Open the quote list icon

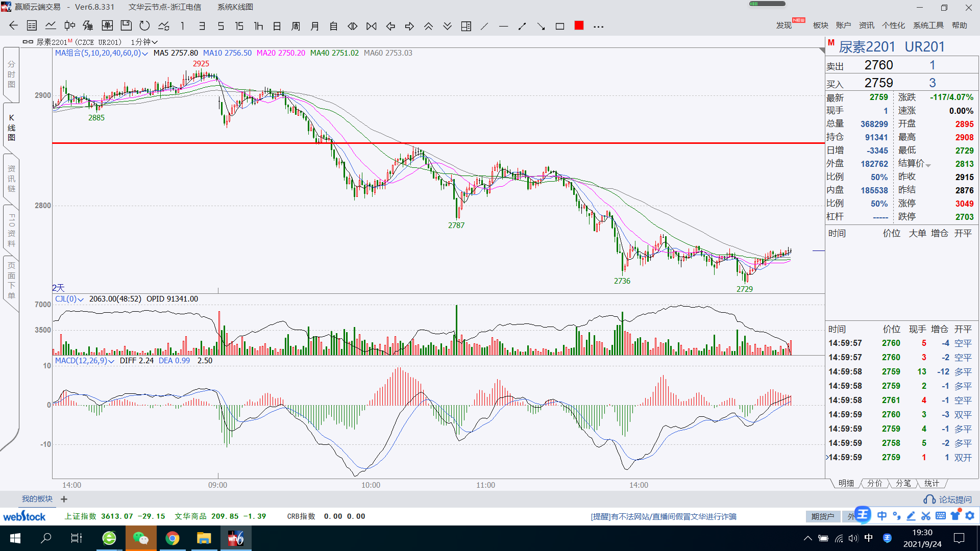[x=32, y=26]
